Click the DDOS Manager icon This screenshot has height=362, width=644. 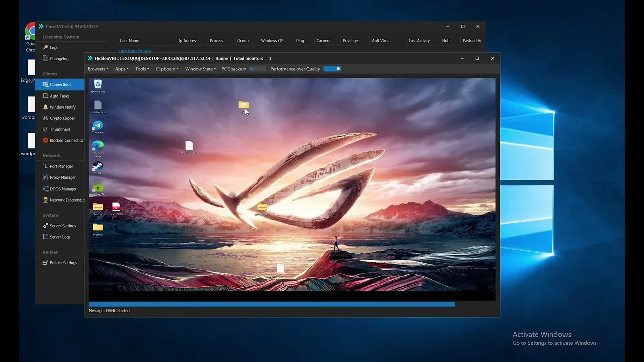[45, 189]
